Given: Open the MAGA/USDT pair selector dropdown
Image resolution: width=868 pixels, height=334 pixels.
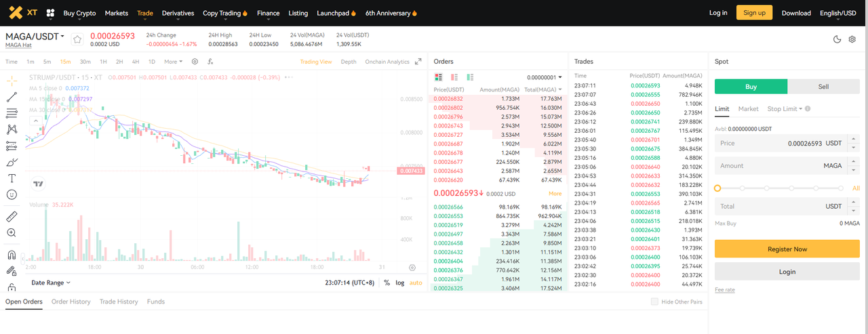Looking at the screenshot, I should 35,36.
